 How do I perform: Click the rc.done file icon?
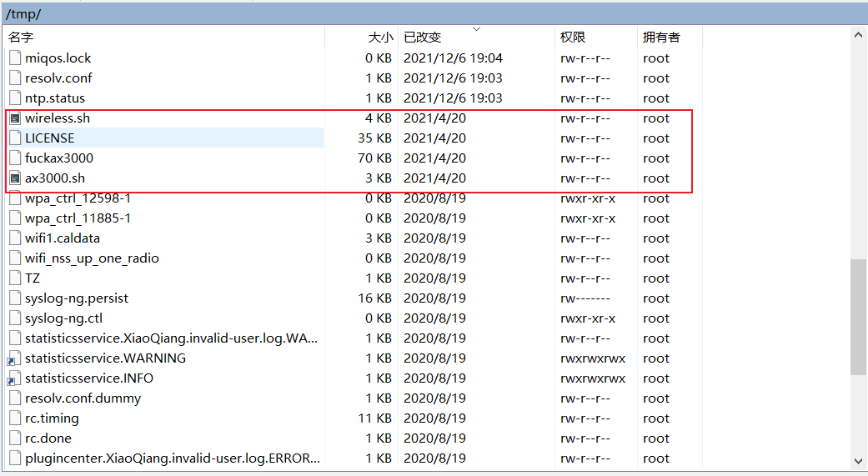click(x=16, y=438)
